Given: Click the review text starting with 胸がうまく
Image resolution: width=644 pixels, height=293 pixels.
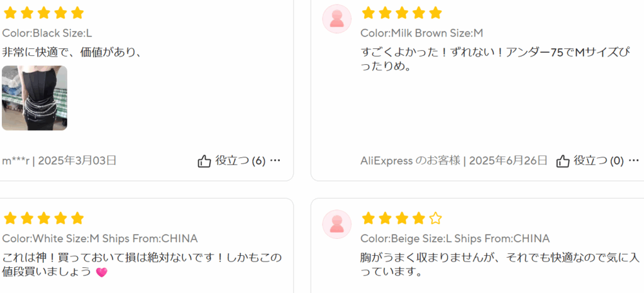Looking at the screenshot, I should 500,265.
